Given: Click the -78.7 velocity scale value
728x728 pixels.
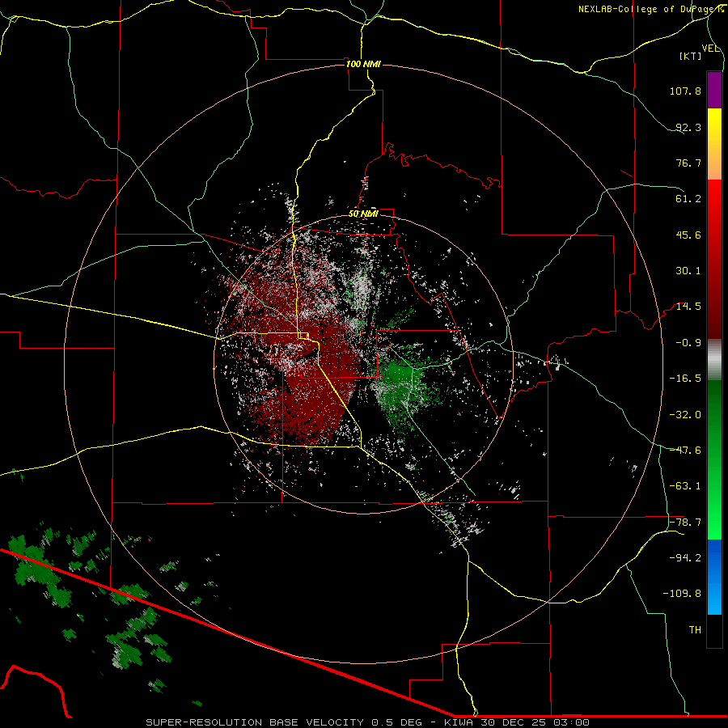Looking at the screenshot, I should (685, 523).
